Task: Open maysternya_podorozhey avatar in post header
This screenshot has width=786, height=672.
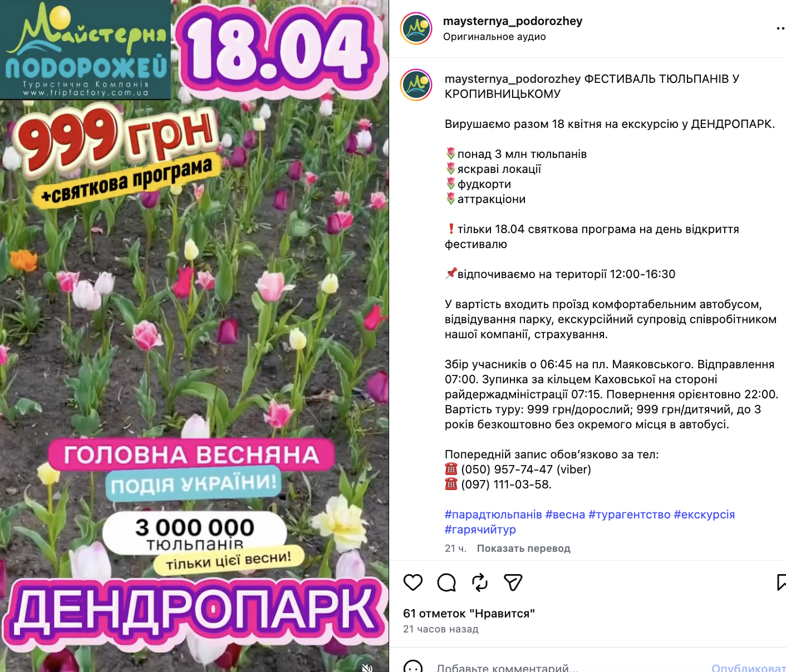Action: coord(416,28)
